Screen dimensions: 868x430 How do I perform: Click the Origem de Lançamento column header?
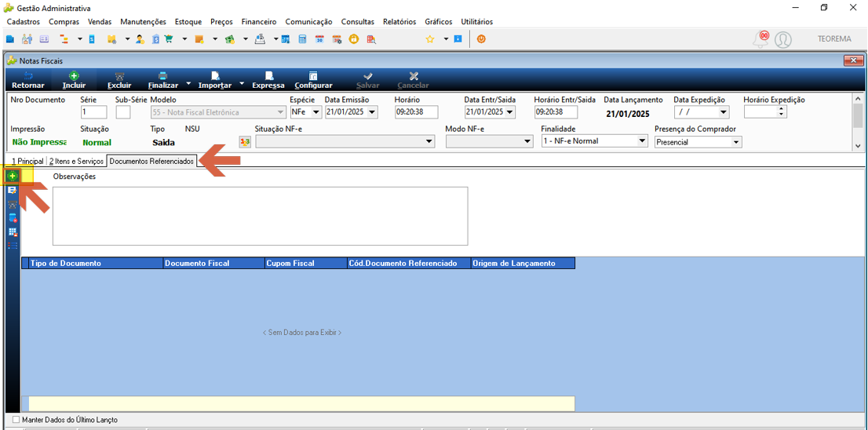523,264
